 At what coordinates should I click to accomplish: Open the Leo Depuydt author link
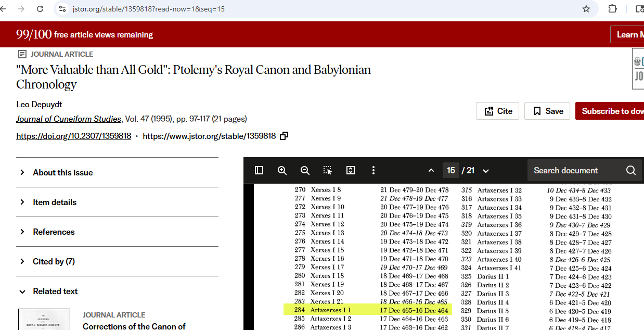[39, 105]
